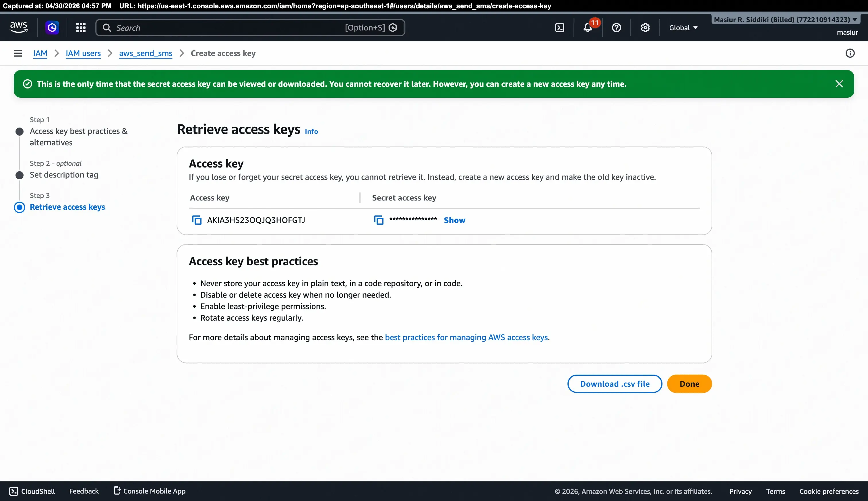This screenshot has width=868, height=501.
Task: Copy the access key AKIA3HS23OQJQ3HOFGTJ
Action: tap(197, 220)
